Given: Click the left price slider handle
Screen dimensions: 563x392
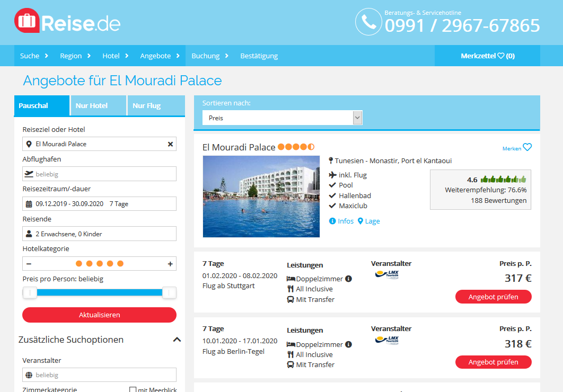Looking at the screenshot, I should point(30,292).
